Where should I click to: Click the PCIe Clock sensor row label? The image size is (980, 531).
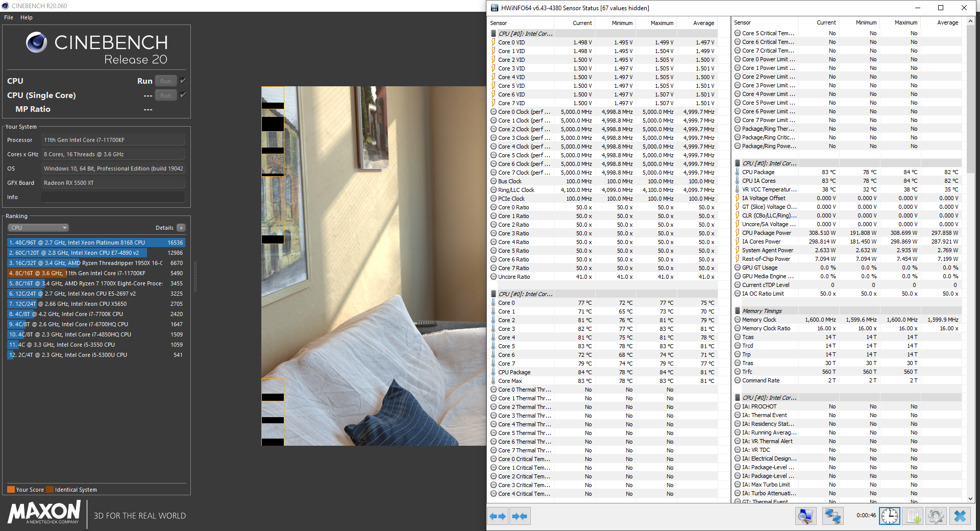point(511,199)
